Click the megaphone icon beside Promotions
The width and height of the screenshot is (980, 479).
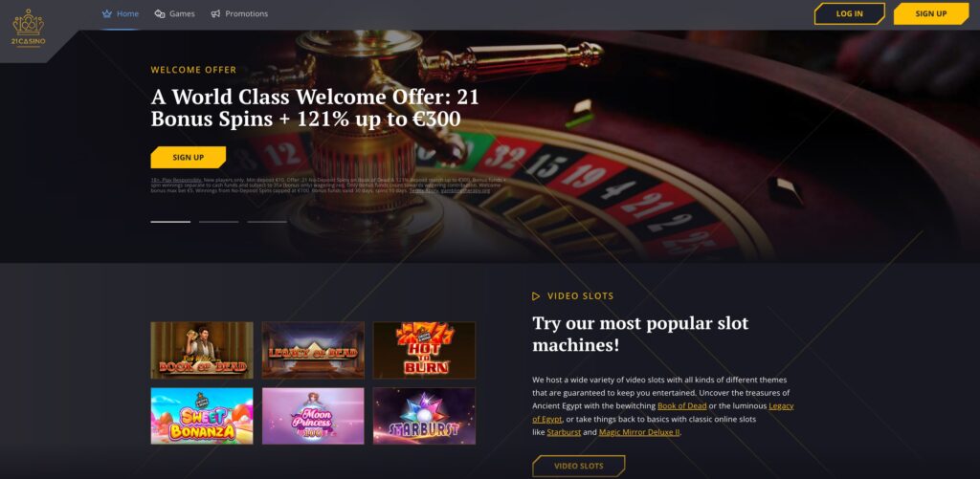pos(215,13)
